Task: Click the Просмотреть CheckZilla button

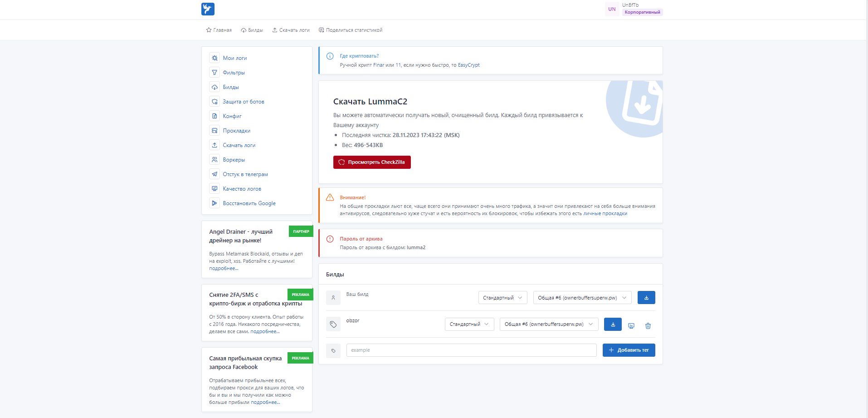Action: pyautogui.click(x=372, y=162)
